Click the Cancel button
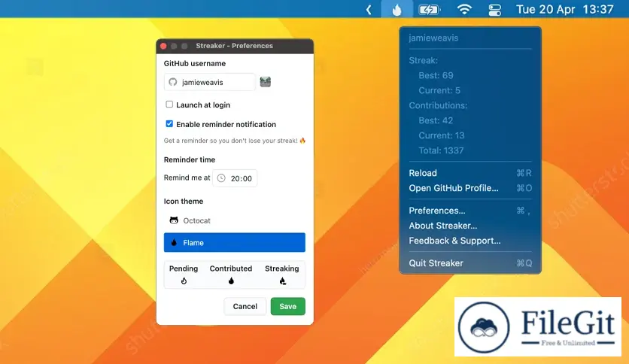The height and width of the screenshot is (364, 629). pyautogui.click(x=245, y=306)
